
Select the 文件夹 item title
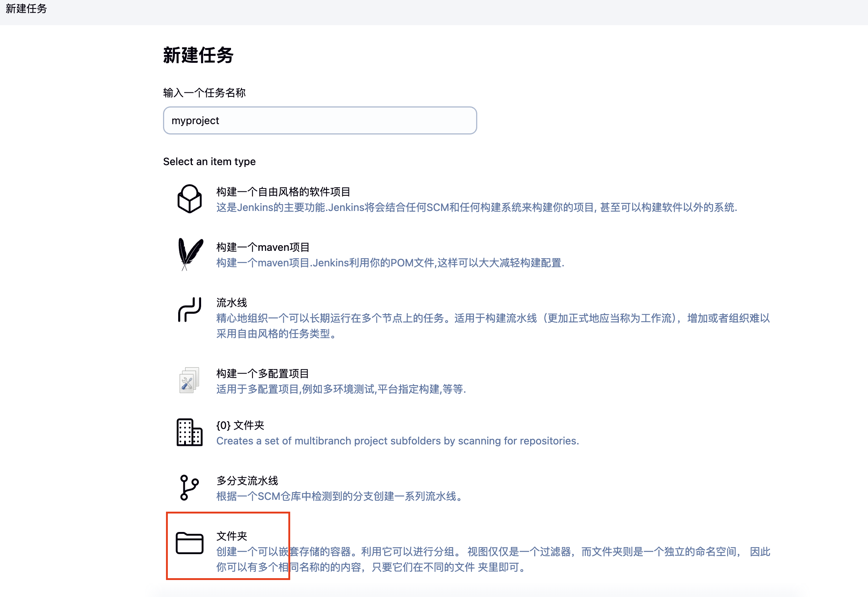(x=232, y=536)
